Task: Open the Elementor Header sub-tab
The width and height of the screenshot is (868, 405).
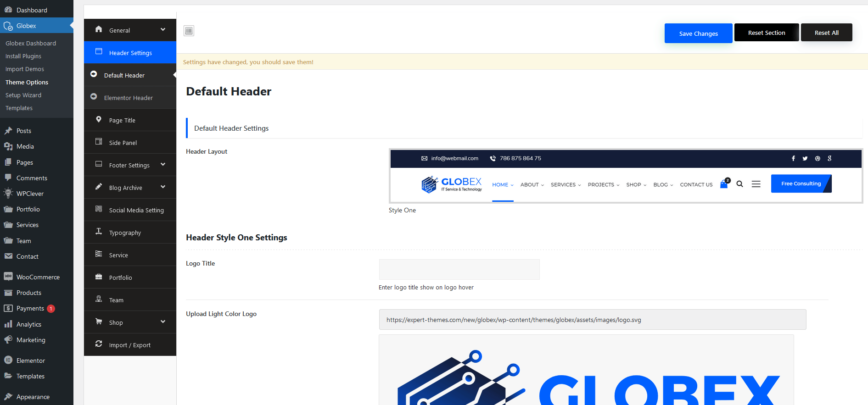Action: point(129,98)
